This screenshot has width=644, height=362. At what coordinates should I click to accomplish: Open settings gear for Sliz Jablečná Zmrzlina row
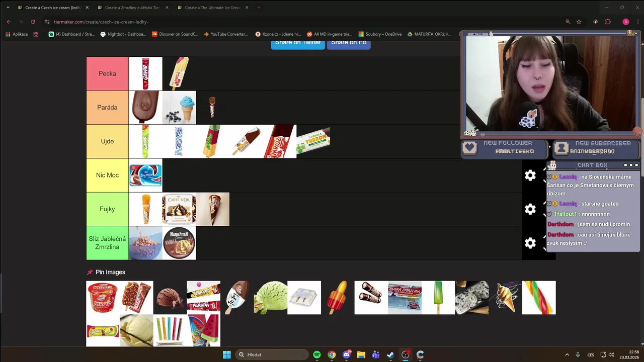[x=530, y=243]
